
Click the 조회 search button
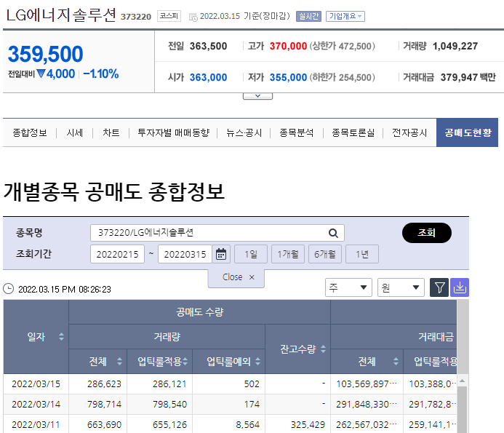point(426,233)
